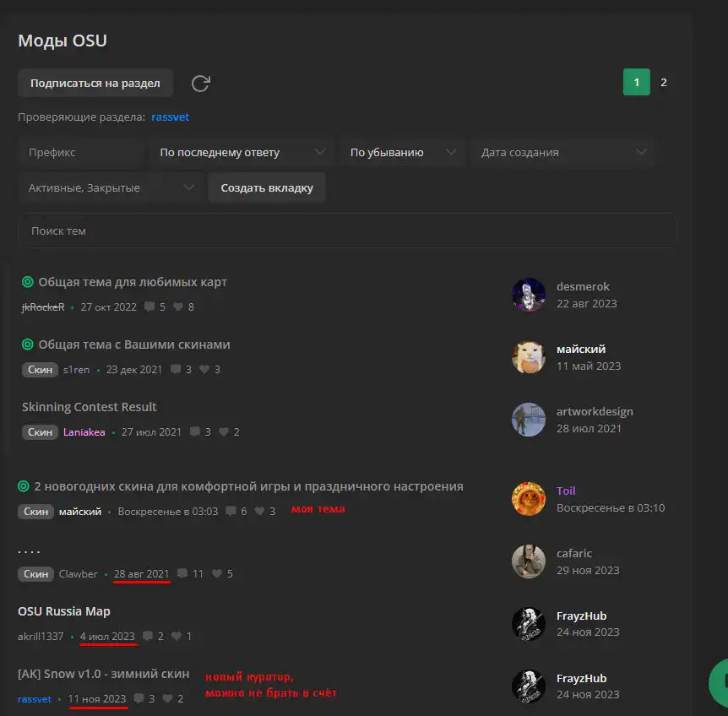Go to page 1 of the thread list
728x716 pixels.
click(637, 82)
